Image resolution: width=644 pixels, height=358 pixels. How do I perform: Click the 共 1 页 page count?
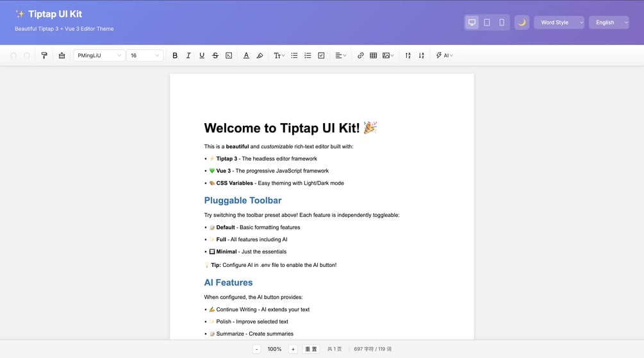pyautogui.click(x=334, y=349)
